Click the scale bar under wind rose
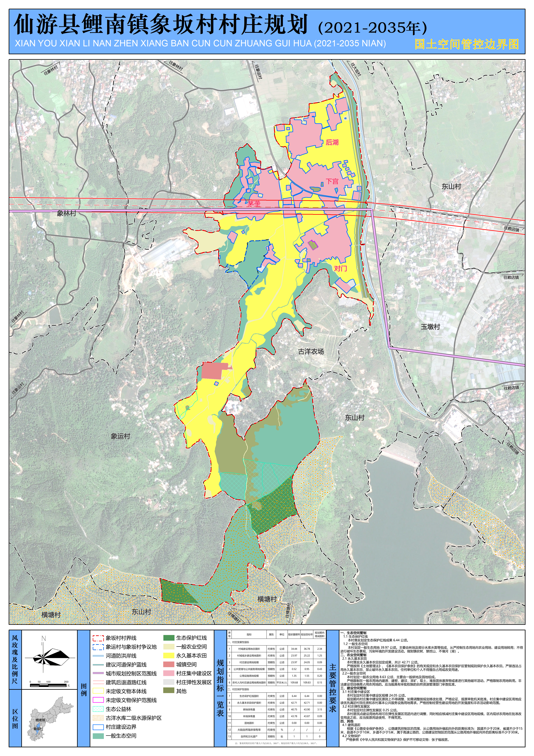This screenshot has width=534, height=756. (49, 685)
